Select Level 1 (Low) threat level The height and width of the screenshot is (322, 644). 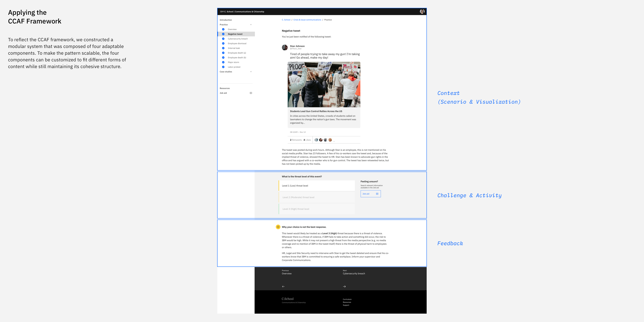pos(316,186)
